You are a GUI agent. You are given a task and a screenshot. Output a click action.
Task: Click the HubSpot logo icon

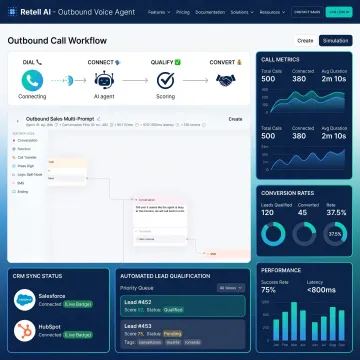click(x=25, y=331)
